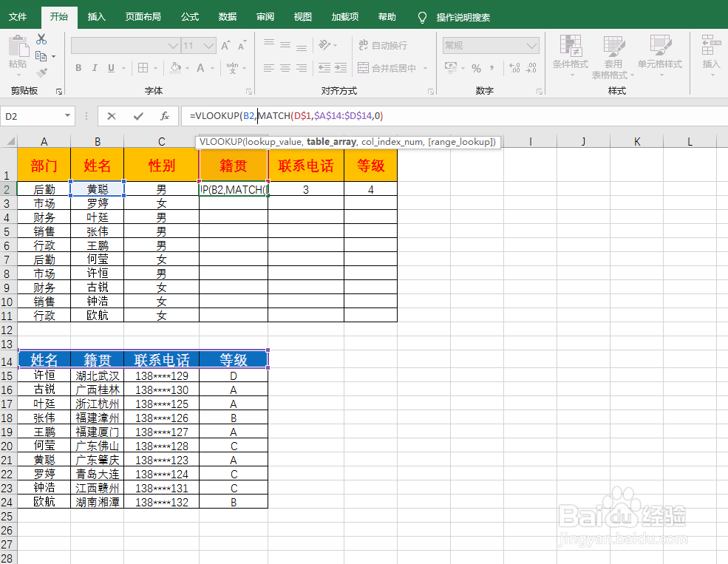The height and width of the screenshot is (564, 728).
Task: Click cell containing 湖北武汉
Action: coord(98,376)
